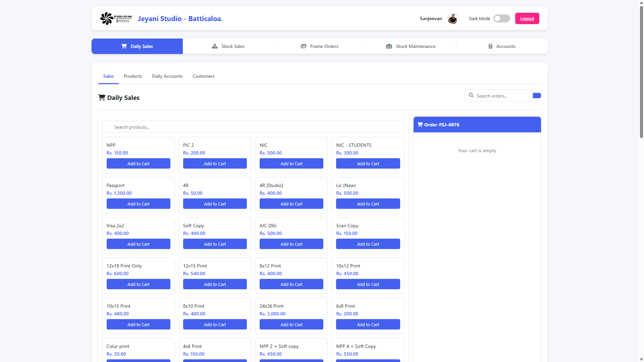Click the Daily Sales cart icon tab
Screen dimensions: 644x362
click(x=124, y=46)
